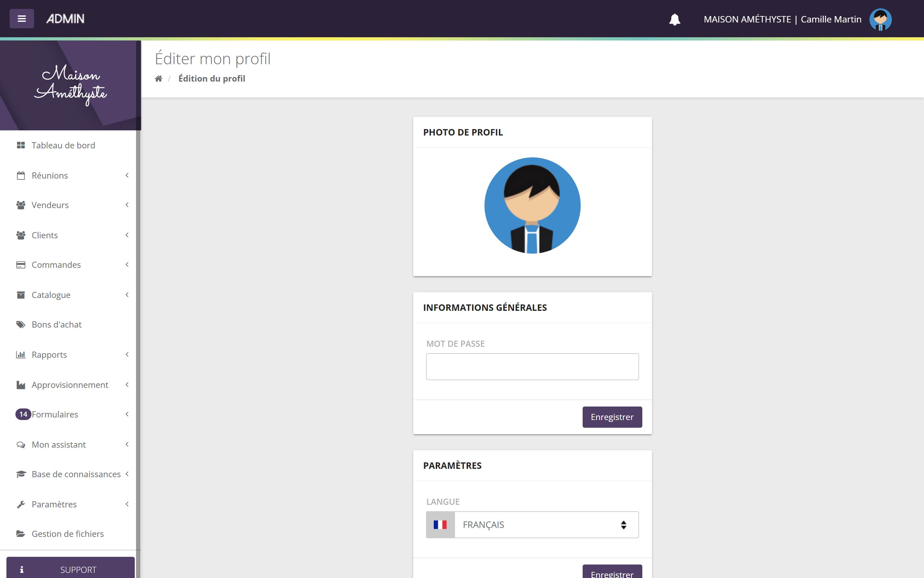Open the notifications bell
Viewport: 924px width, 578px height.
(675, 20)
